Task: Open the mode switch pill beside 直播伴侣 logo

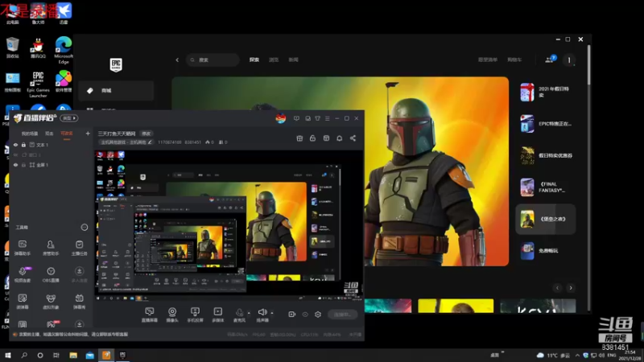Action: 69,118
